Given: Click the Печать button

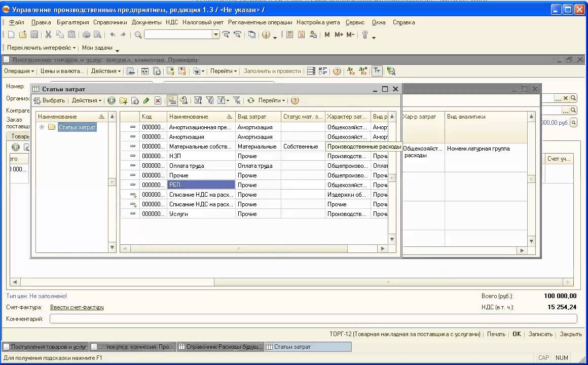Looking at the screenshot, I should tap(496, 334).
